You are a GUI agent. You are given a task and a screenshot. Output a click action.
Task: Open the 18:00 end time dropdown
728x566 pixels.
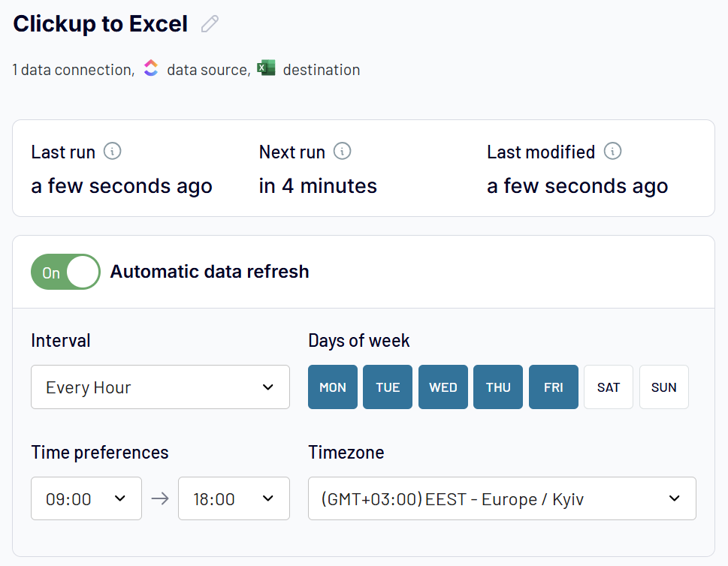coord(234,498)
